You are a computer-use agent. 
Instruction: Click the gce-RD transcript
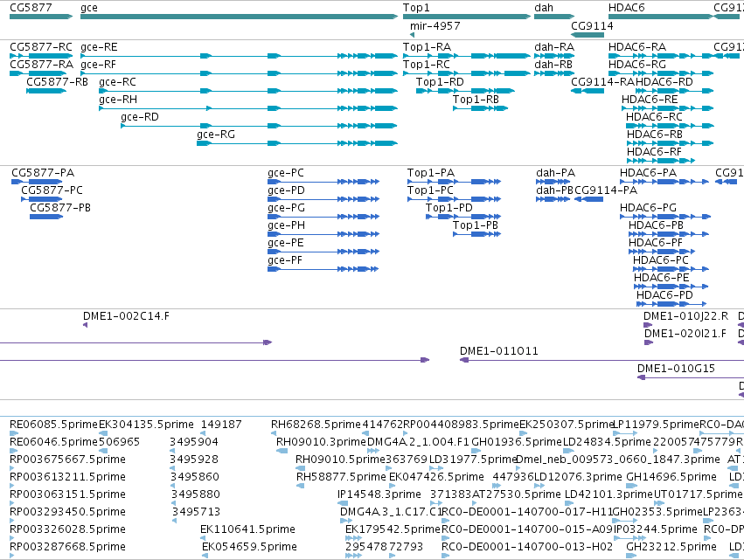(x=259, y=126)
